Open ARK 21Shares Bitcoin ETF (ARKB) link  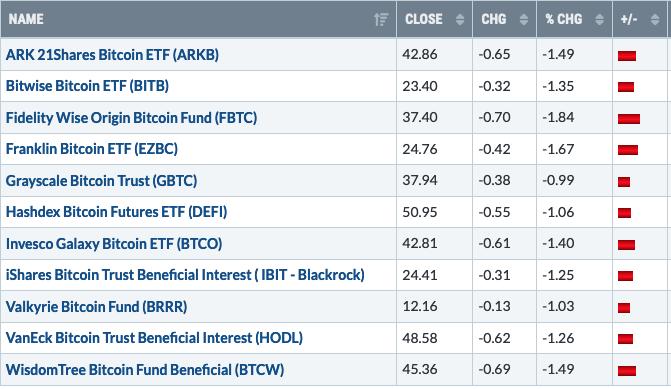[x=112, y=55]
